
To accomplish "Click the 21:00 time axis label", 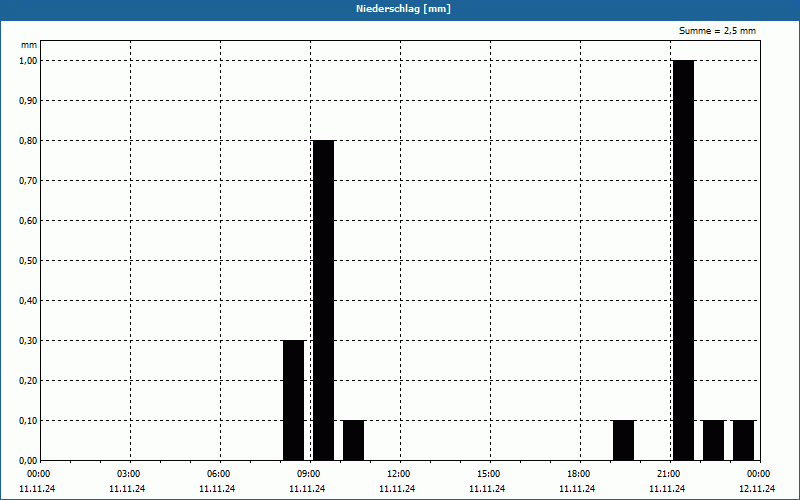I will click(669, 474).
